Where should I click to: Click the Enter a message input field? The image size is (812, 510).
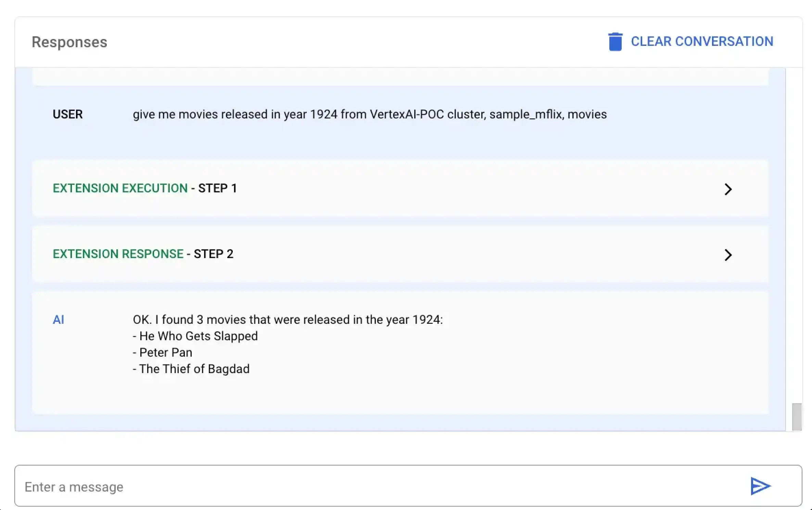point(342,486)
